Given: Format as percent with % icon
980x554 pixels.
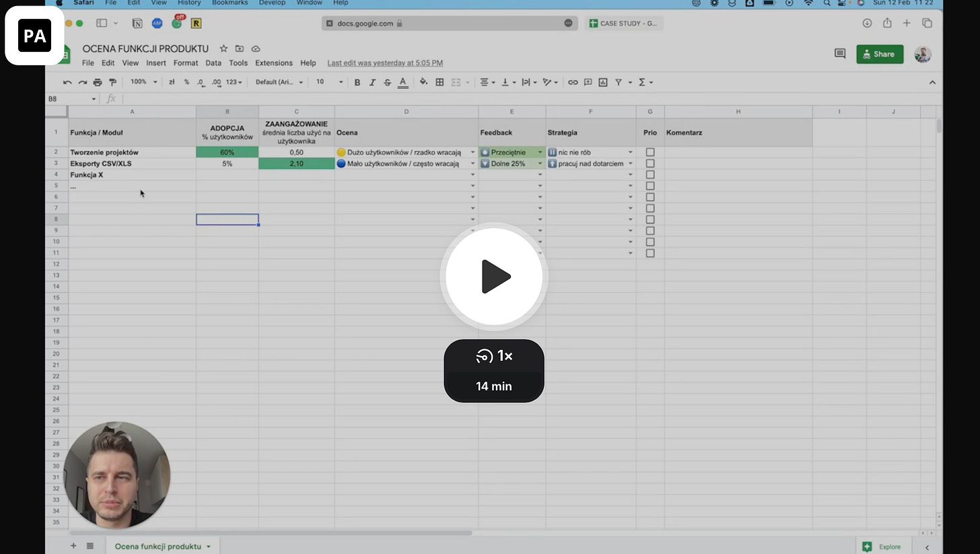Looking at the screenshot, I should click(186, 82).
